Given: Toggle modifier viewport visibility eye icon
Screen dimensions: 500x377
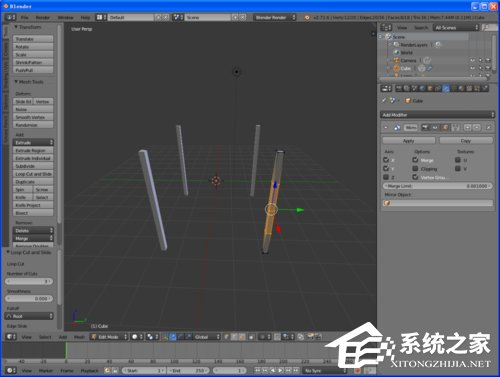Looking at the screenshot, I should [x=435, y=127].
